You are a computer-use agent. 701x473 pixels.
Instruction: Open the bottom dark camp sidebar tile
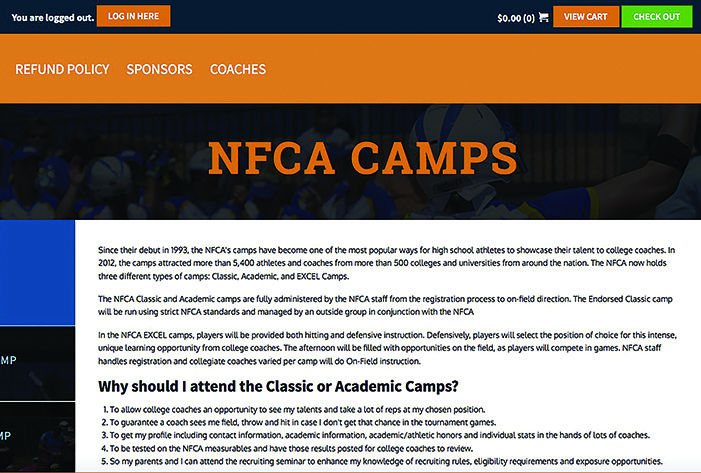tap(37, 436)
